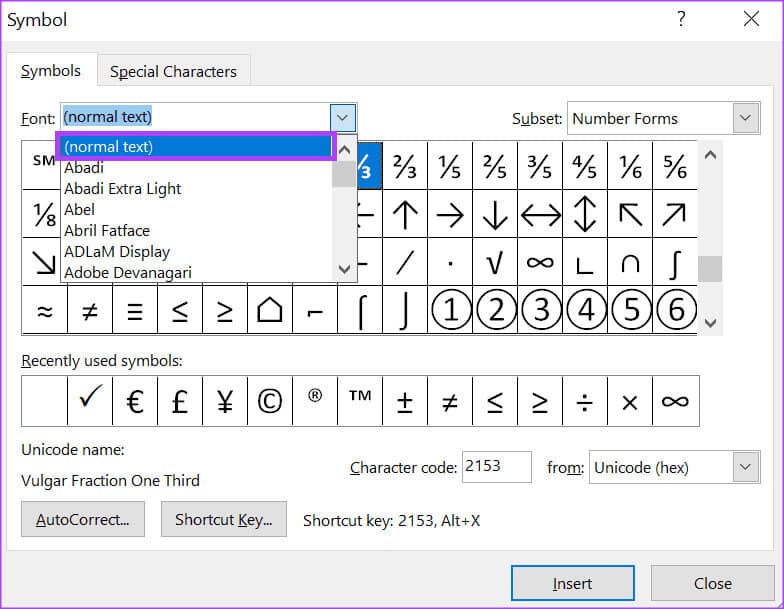Click the square root symbol
The image size is (784, 609).
coord(495,262)
